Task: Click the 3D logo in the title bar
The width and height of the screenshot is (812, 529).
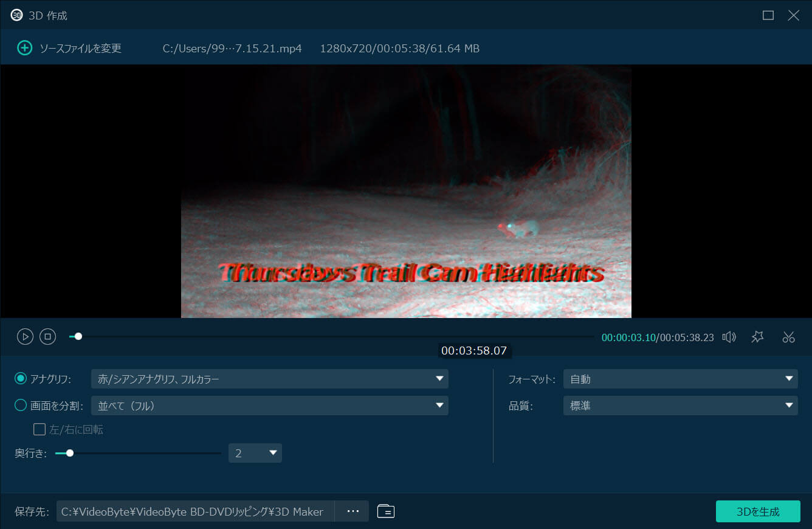Action: point(16,15)
